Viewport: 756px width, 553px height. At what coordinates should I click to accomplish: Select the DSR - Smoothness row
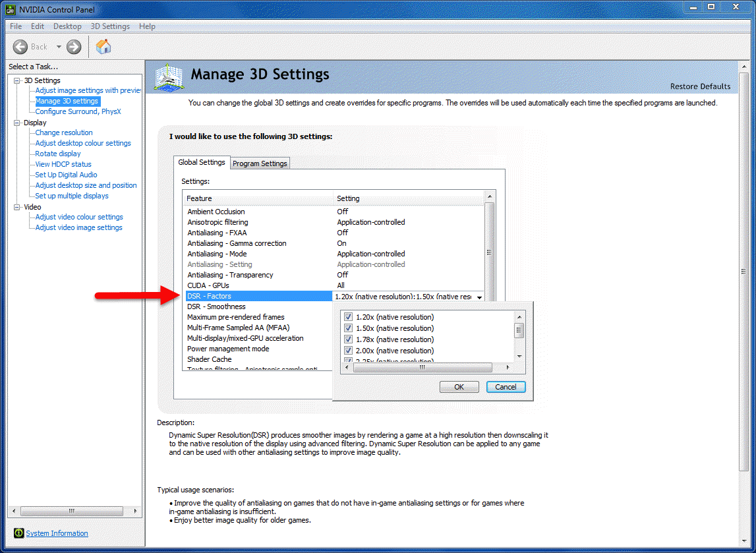(x=259, y=306)
